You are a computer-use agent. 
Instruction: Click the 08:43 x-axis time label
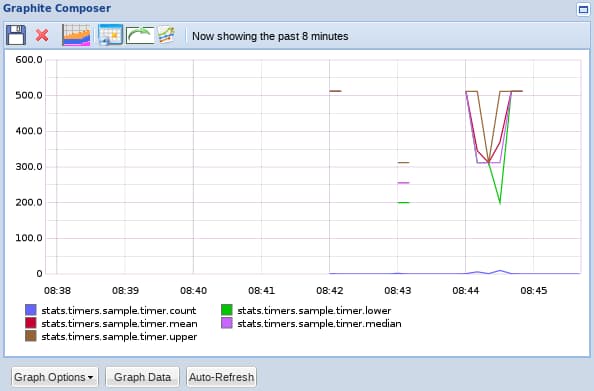398,291
